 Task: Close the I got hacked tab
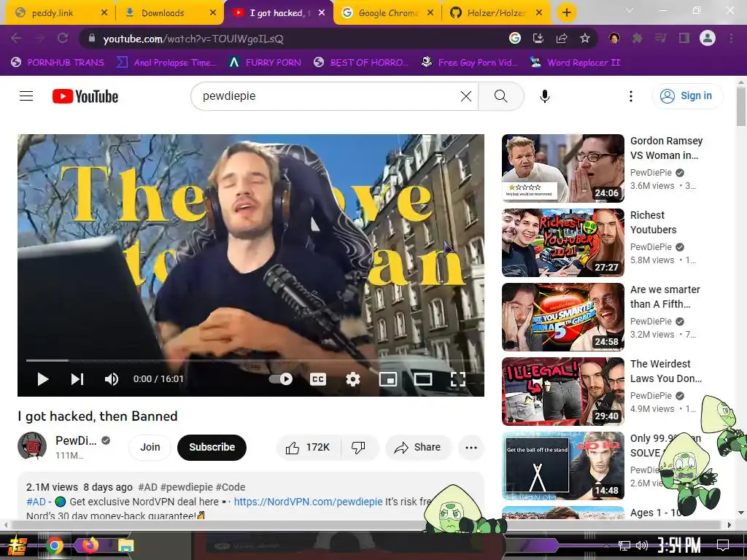click(x=322, y=13)
